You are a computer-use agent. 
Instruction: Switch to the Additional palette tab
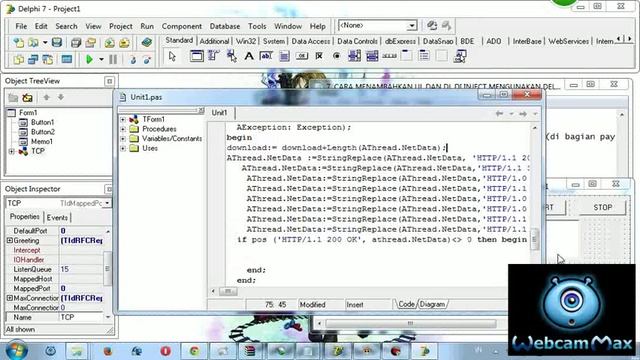(214, 41)
